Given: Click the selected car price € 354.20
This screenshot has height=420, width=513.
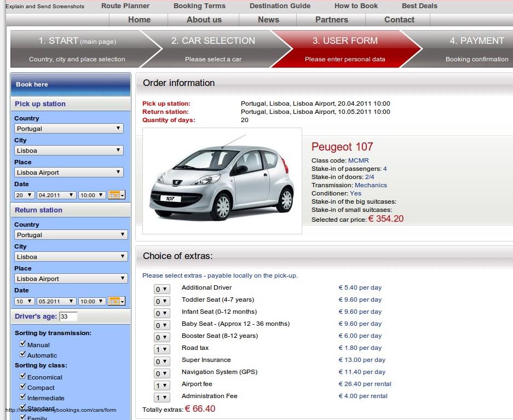Looking at the screenshot, I should pyautogui.click(x=386, y=218).
